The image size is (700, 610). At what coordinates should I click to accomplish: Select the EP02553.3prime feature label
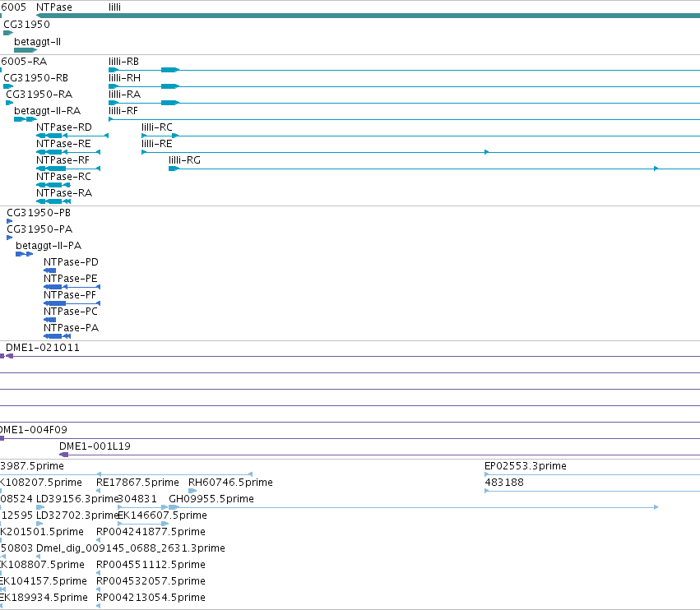coord(526,466)
